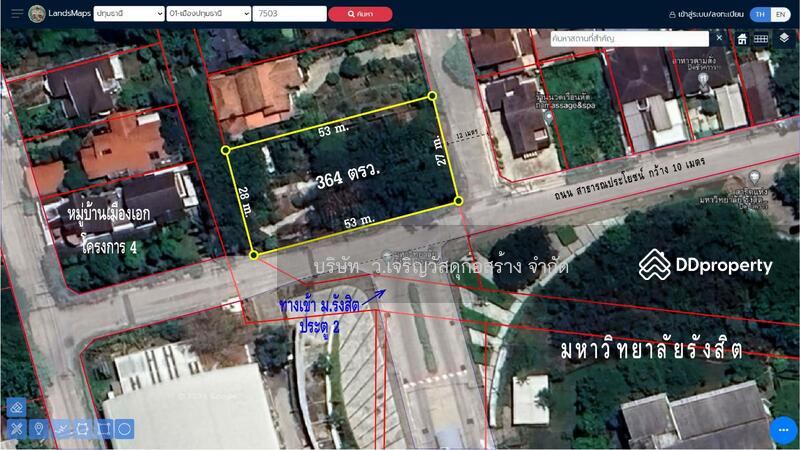Click the home icon on the map
The image size is (800, 450).
pos(742,39)
